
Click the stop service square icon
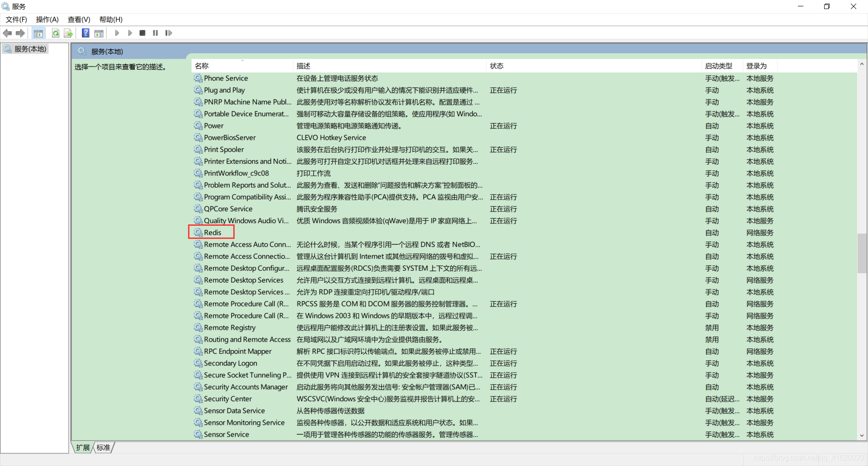[x=142, y=33]
